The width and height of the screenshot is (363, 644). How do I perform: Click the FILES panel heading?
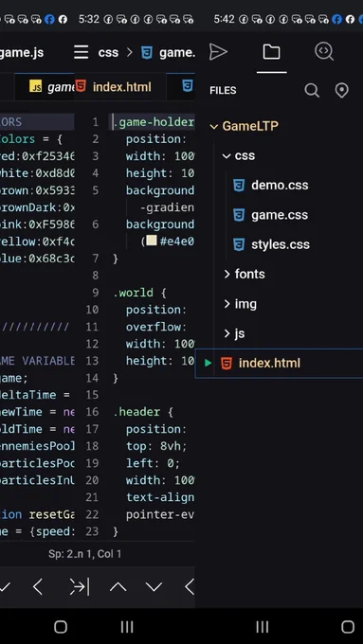point(223,90)
